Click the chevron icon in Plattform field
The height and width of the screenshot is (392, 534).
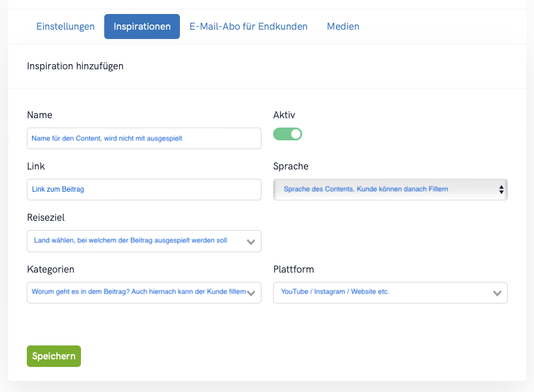[x=497, y=293]
